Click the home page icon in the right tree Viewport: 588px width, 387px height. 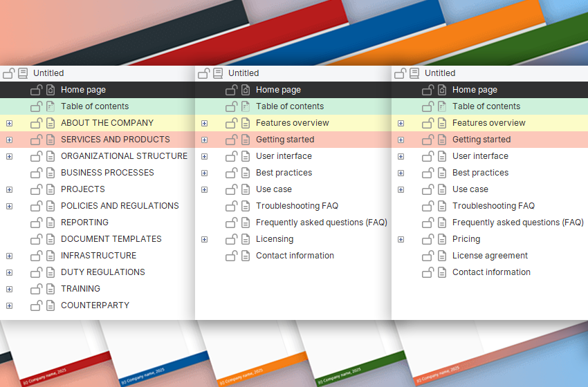442,90
